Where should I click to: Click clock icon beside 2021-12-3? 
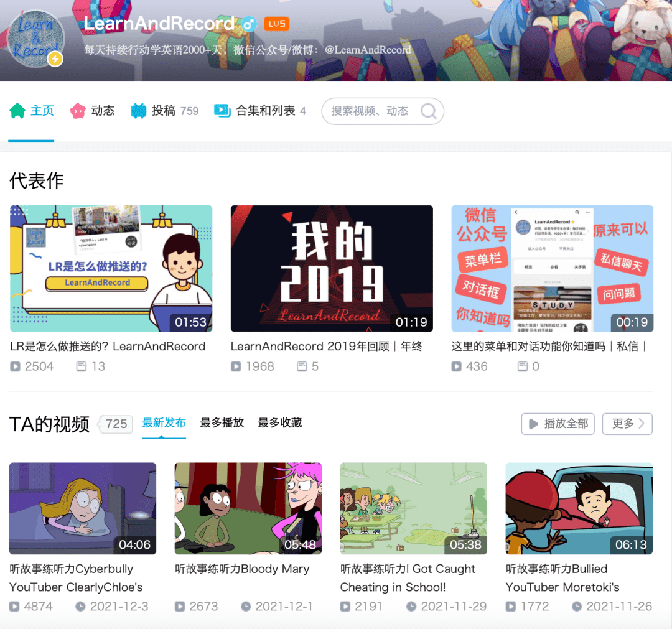(80, 606)
